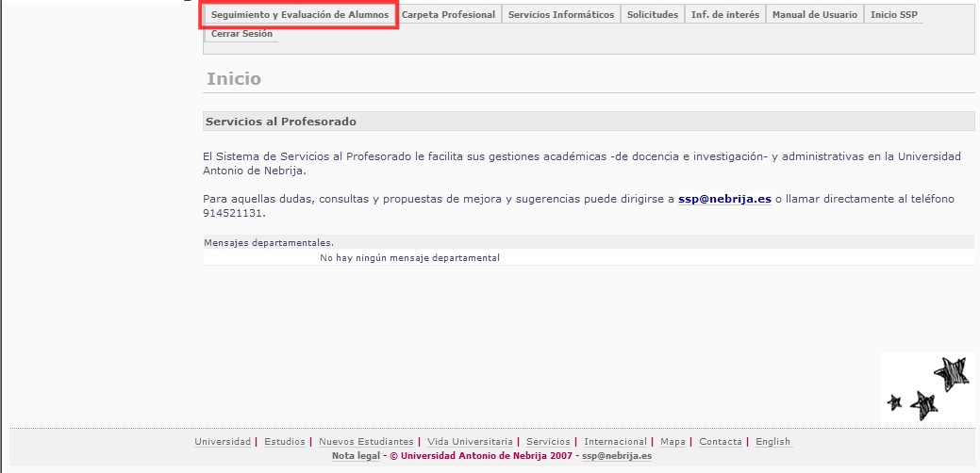Go to Inicio SSP
Screen dimensions: 980x473
click(894, 14)
